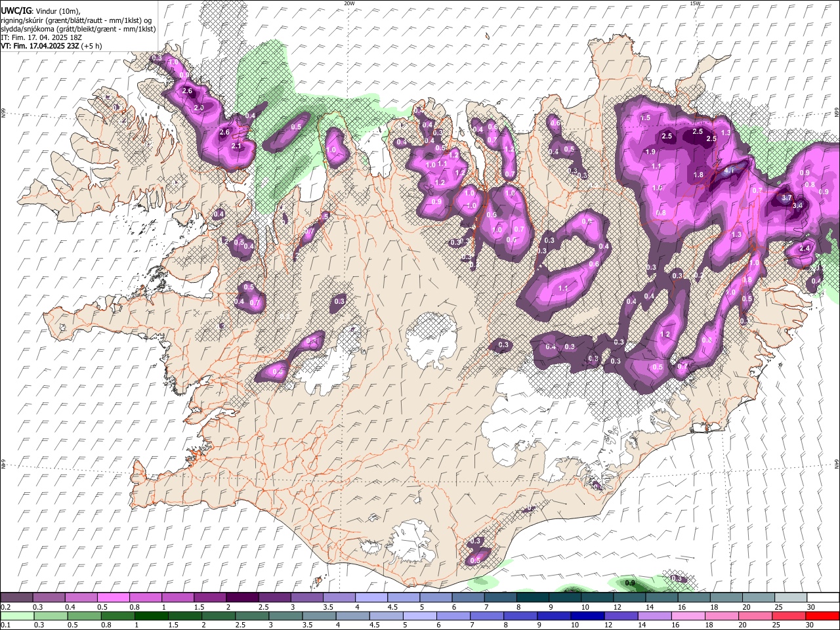Click the 66N latitude label on right edge
The image size is (840, 630).
[837, 113]
